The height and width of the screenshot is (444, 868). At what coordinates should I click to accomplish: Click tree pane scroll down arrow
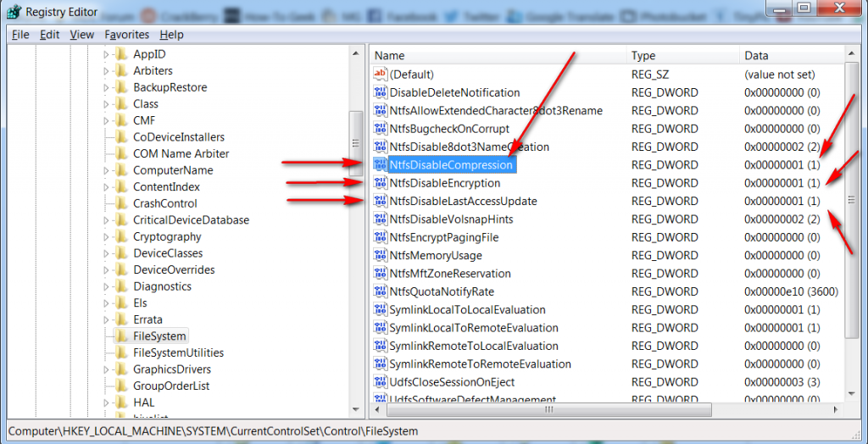pos(355,411)
